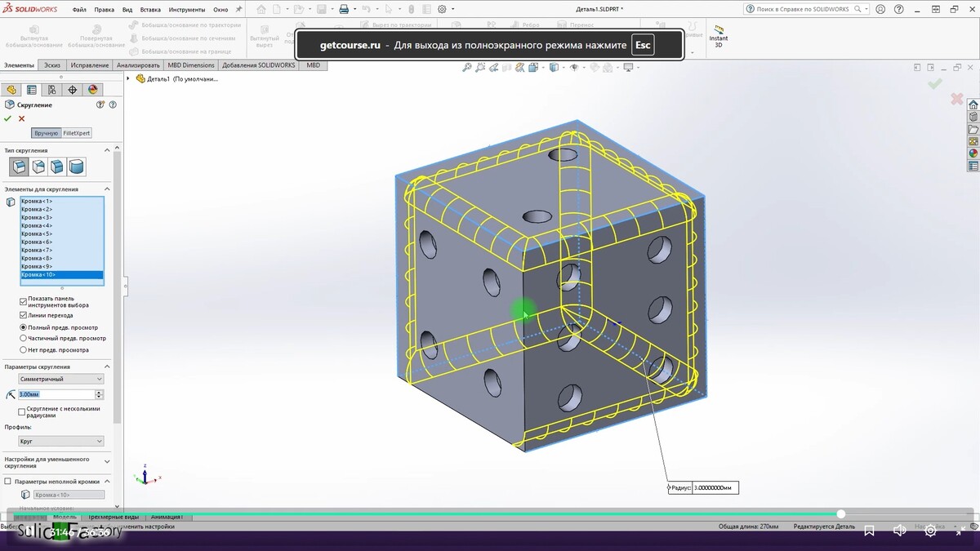Expand 'Настройки для уменьшенного скругления' section

pyautogui.click(x=107, y=462)
